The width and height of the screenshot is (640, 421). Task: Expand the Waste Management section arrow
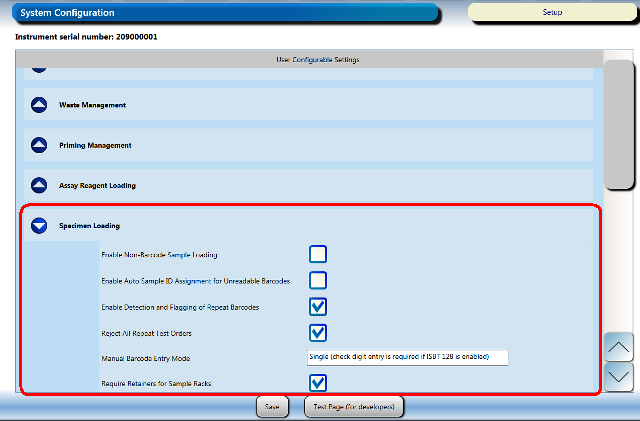pyautogui.click(x=39, y=105)
